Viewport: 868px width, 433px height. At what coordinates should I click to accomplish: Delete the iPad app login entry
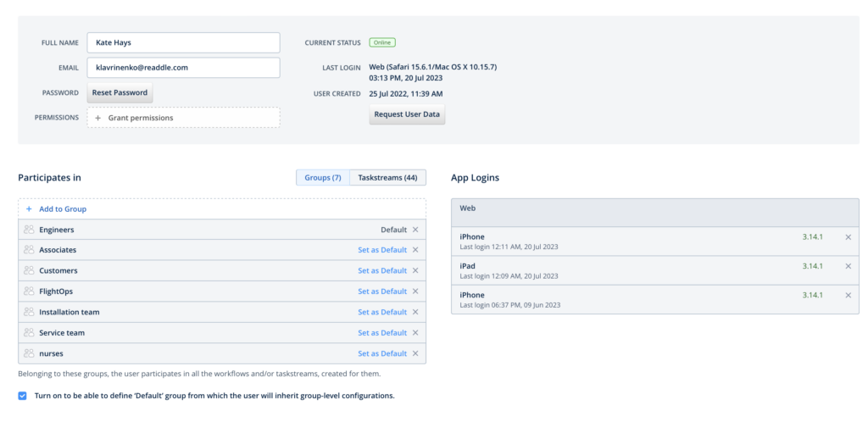coord(848,266)
